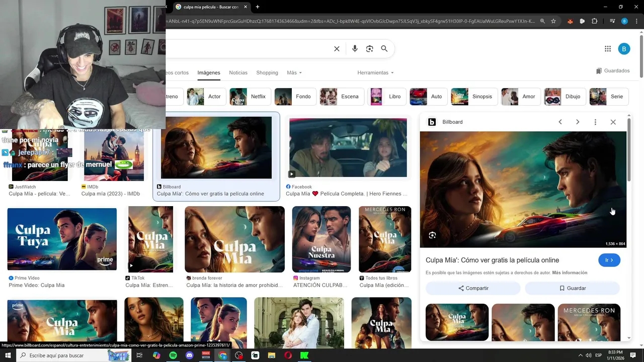
Task: Close the Billboard image preview panel
Action: pos(613,122)
